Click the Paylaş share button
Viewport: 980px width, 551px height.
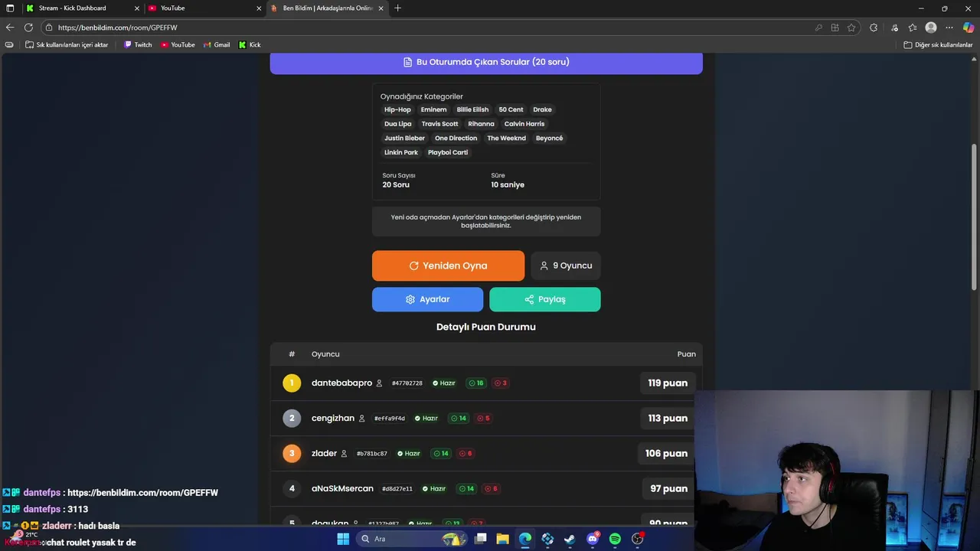tap(545, 299)
